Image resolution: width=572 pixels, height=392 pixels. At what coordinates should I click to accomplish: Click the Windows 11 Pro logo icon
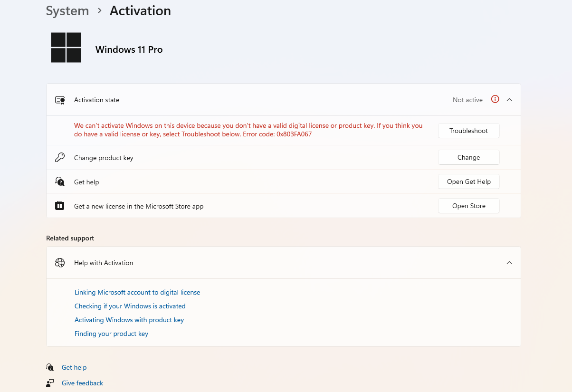coord(66,47)
